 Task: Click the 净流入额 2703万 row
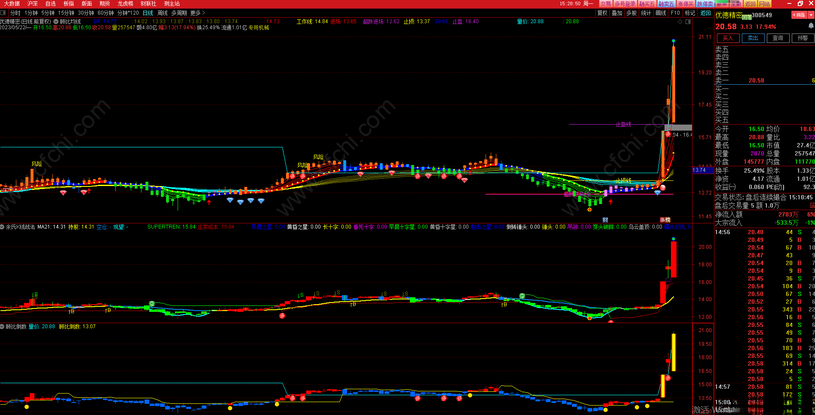764,214
